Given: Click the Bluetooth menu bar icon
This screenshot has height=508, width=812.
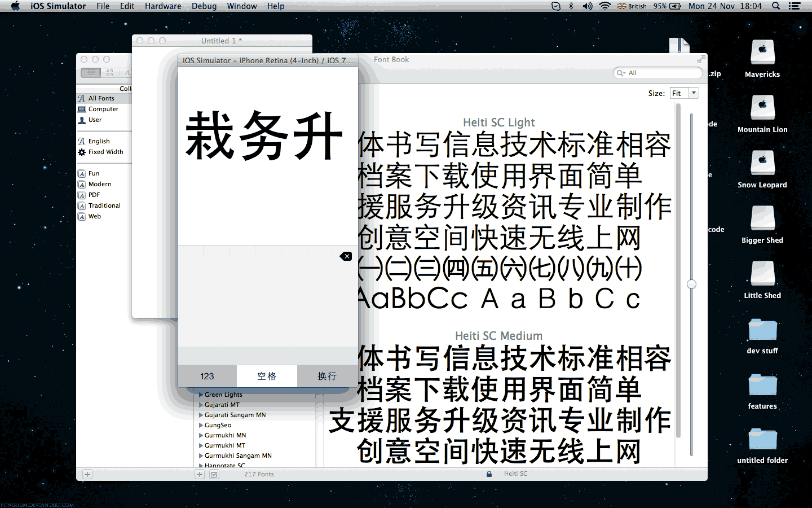Looking at the screenshot, I should [571, 6].
